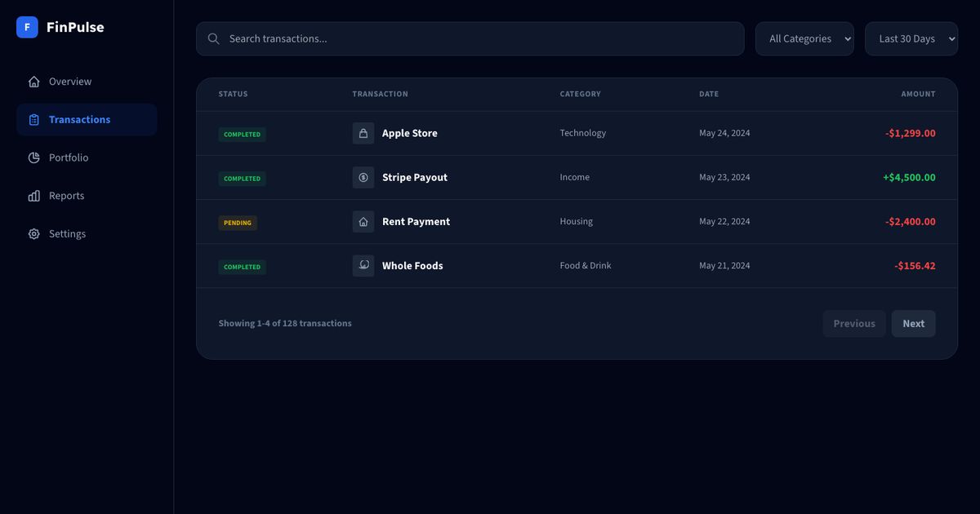
Task: Click the Technology category cell
Action: point(583,133)
